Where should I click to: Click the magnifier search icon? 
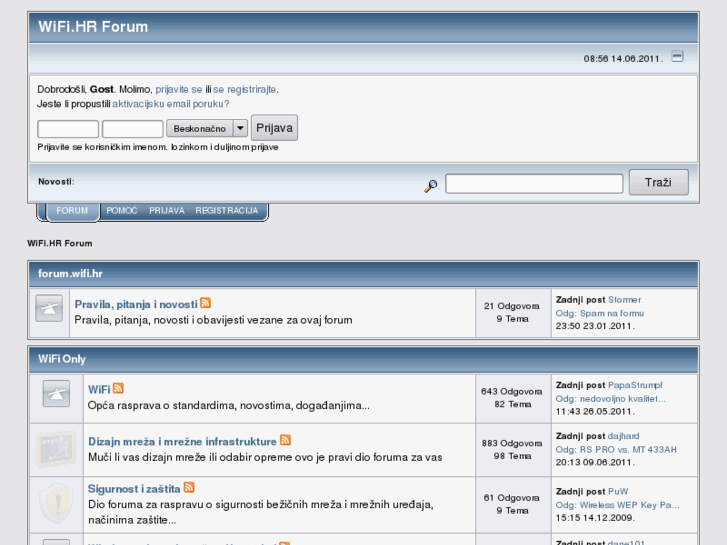pyautogui.click(x=431, y=186)
